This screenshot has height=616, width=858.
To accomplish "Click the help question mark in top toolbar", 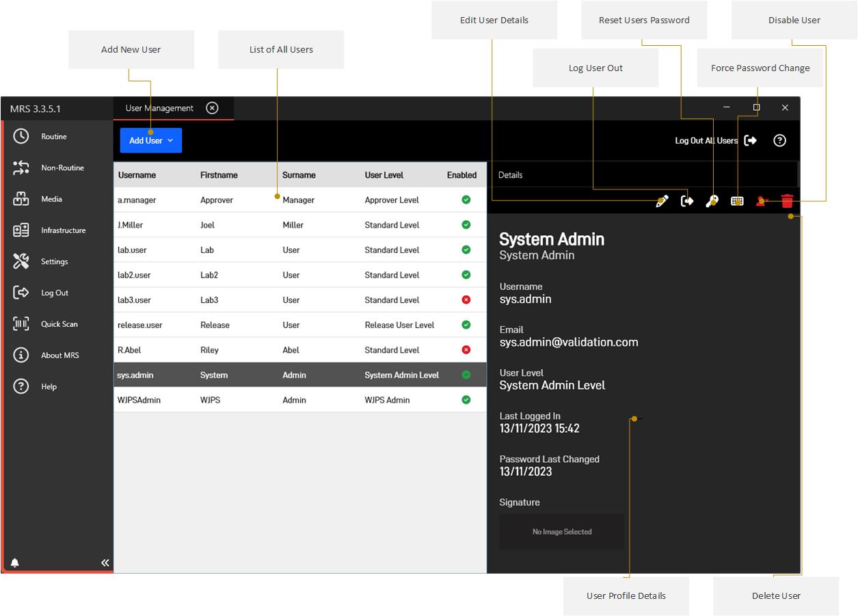I will pos(779,140).
